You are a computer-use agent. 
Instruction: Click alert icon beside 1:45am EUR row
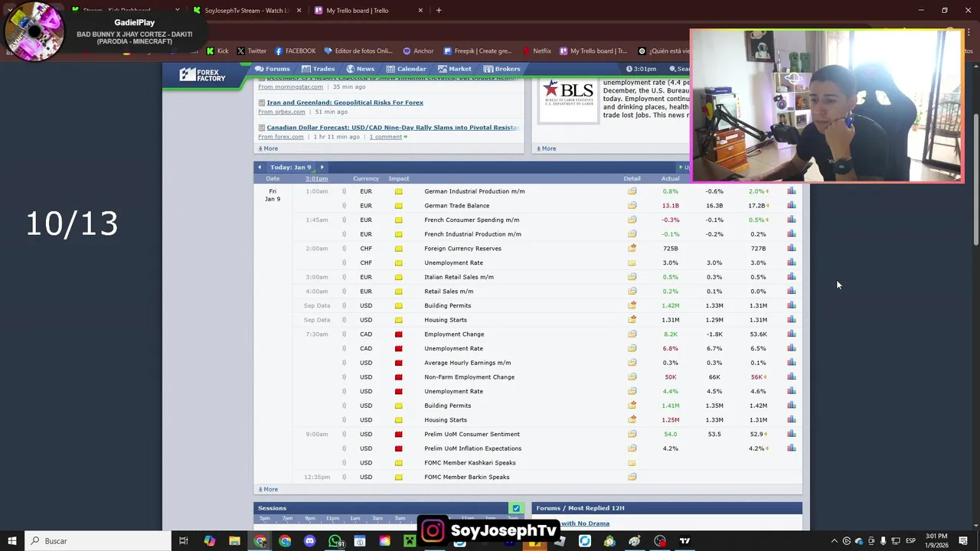tap(344, 220)
